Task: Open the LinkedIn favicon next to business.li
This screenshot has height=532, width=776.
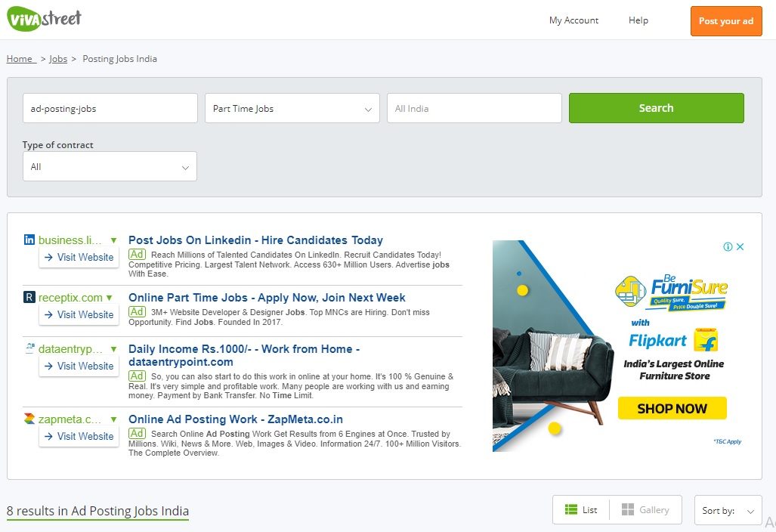Action: tap(29, 240)
